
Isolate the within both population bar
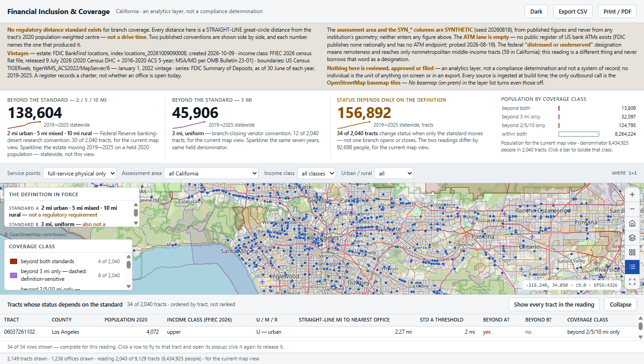(579, 134)
